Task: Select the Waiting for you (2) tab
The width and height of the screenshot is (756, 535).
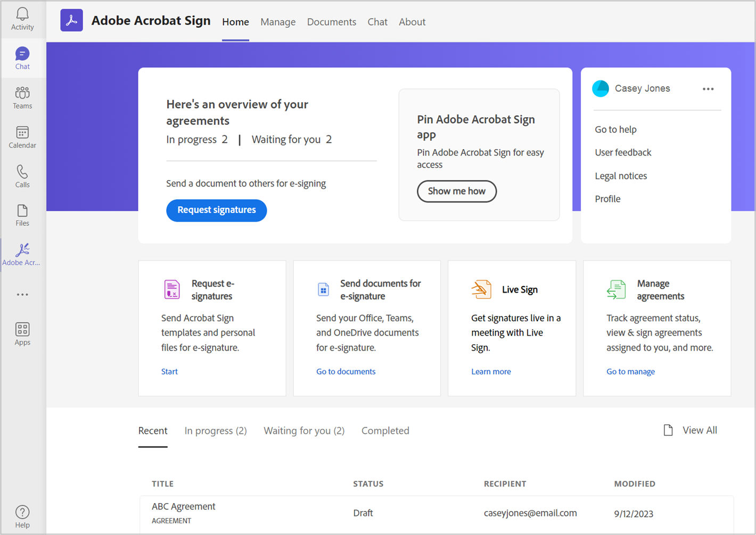Action: tap(304, 431)
